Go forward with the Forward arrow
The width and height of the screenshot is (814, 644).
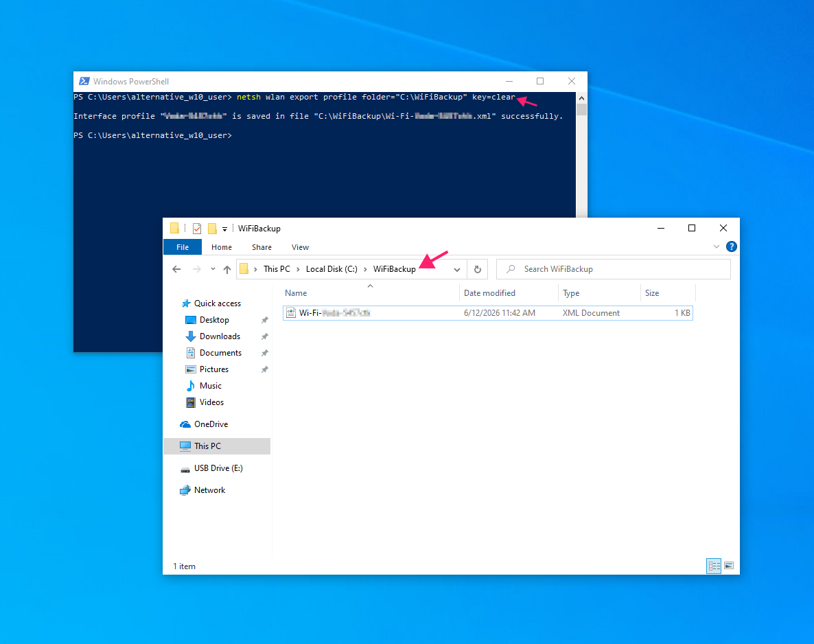[x=197, y=269]
